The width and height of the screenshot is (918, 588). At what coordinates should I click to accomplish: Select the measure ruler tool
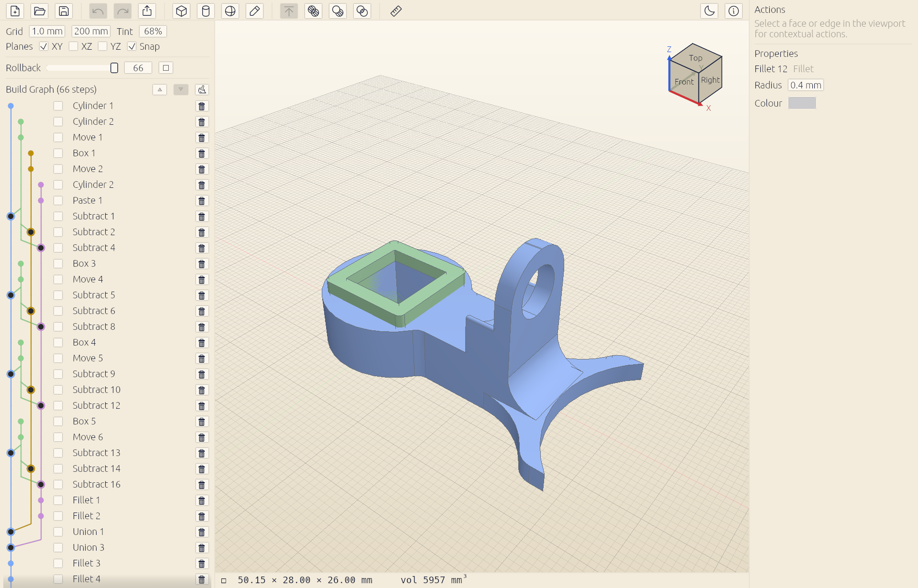(396, 11)
